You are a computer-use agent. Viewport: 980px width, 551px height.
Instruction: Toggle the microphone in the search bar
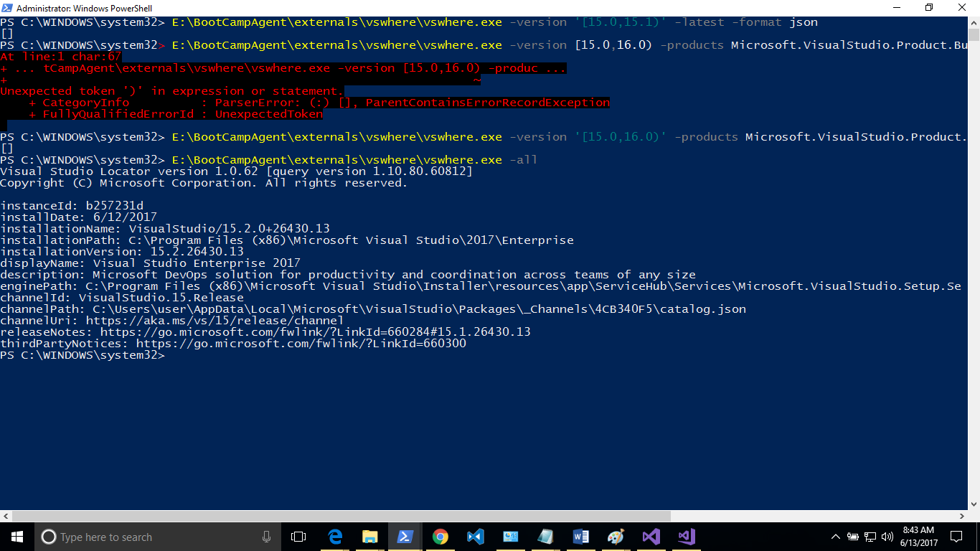pos(266,537)
